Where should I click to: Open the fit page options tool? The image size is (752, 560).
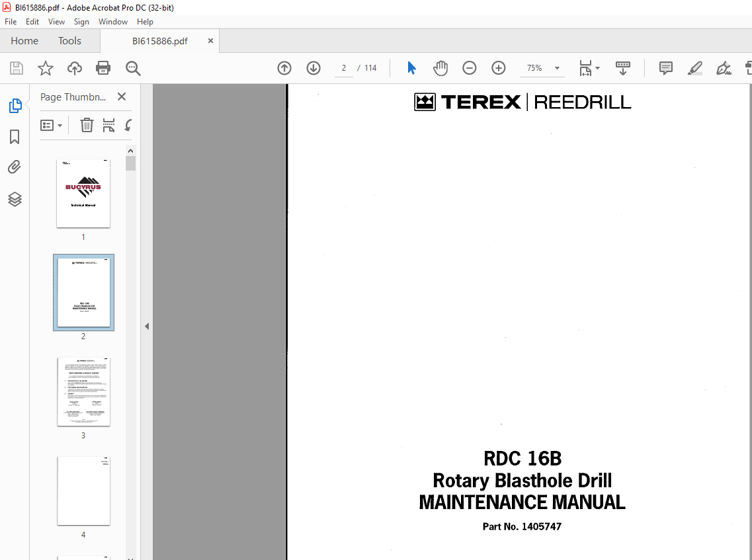tap(585, 68)
